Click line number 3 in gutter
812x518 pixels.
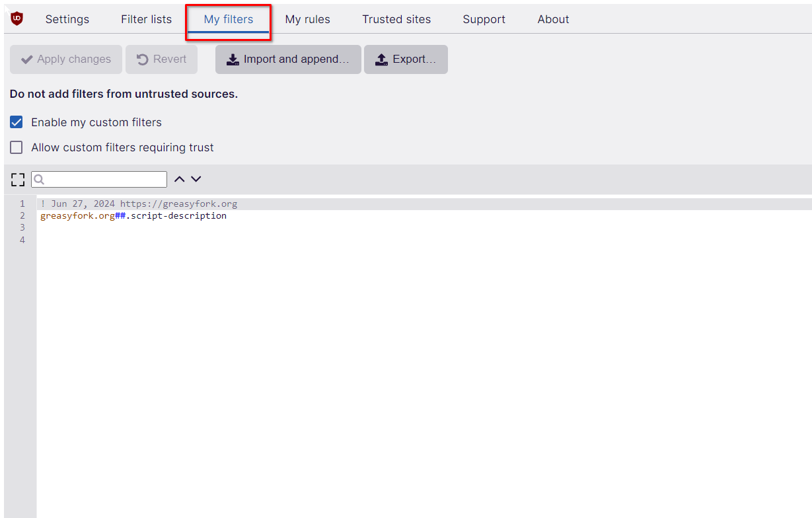point(22,227)
